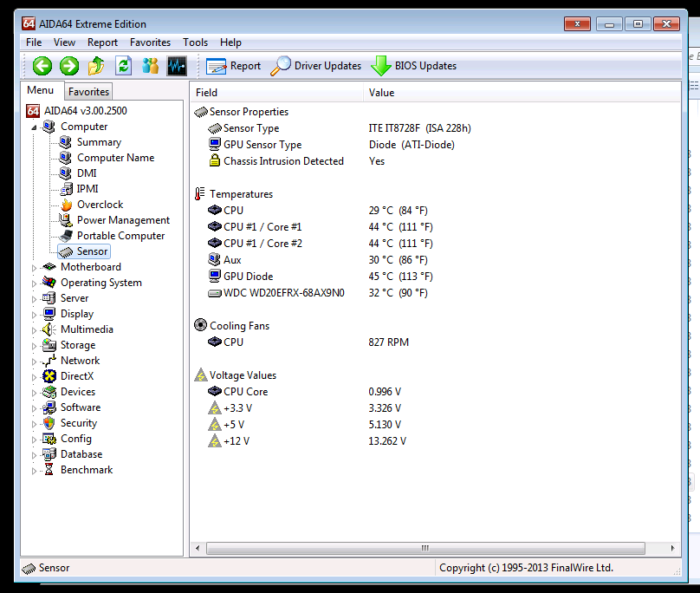The image size is (700, 593).
Task: Launch the System Stability Test graph icon
Action: click(x=177, y=66)
